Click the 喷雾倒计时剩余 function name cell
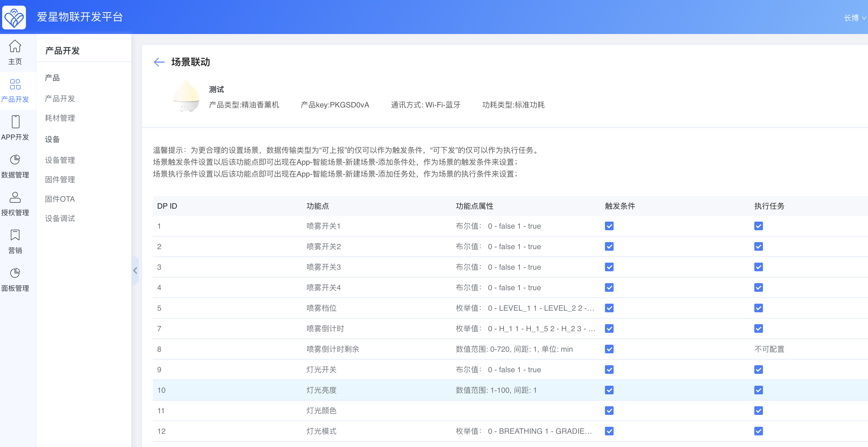This screenshot has width=868, height=447. [333, 349]
